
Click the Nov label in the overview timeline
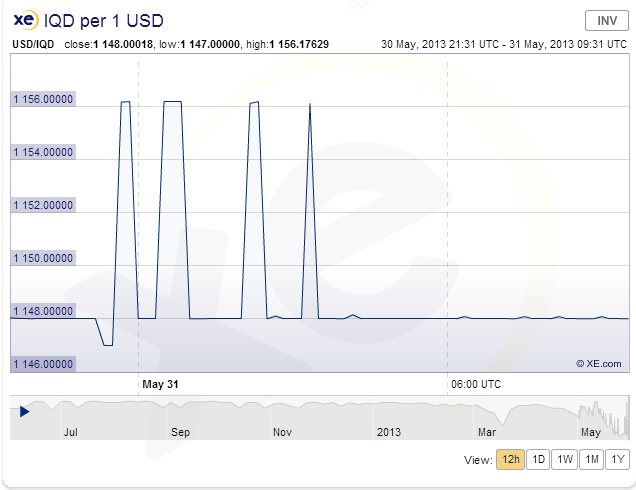click(x=282, y=432)
